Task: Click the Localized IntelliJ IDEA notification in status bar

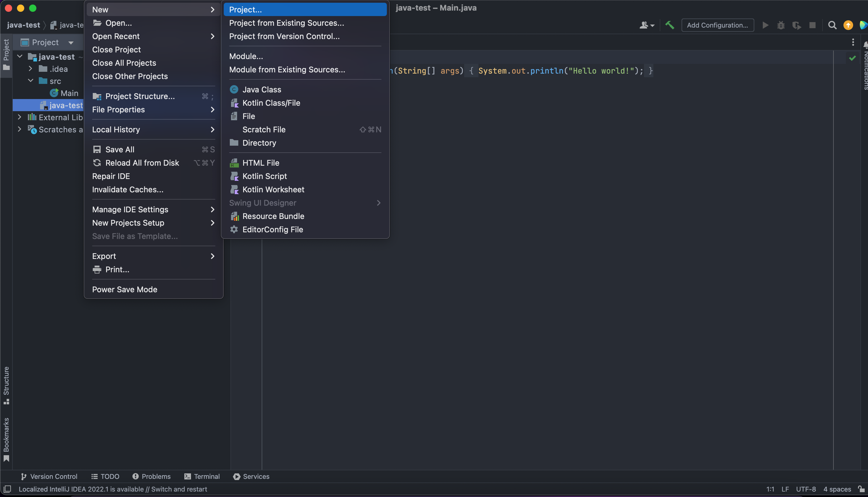Action: pos(113,489)
